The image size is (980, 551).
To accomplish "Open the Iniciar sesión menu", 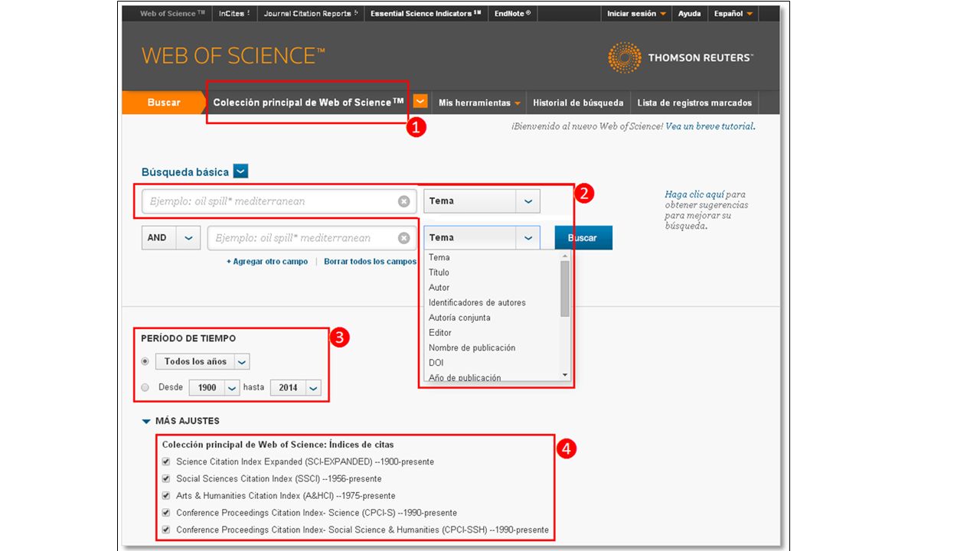I will (637, 14).
